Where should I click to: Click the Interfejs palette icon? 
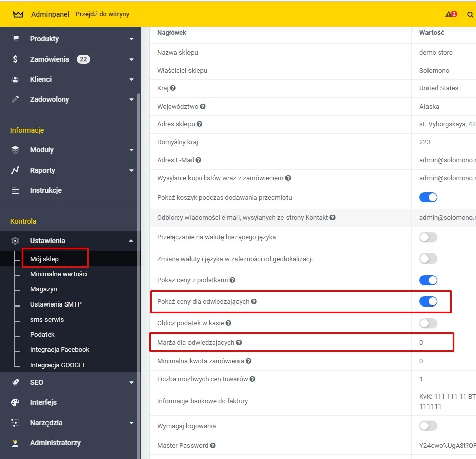tap(15, 402)
